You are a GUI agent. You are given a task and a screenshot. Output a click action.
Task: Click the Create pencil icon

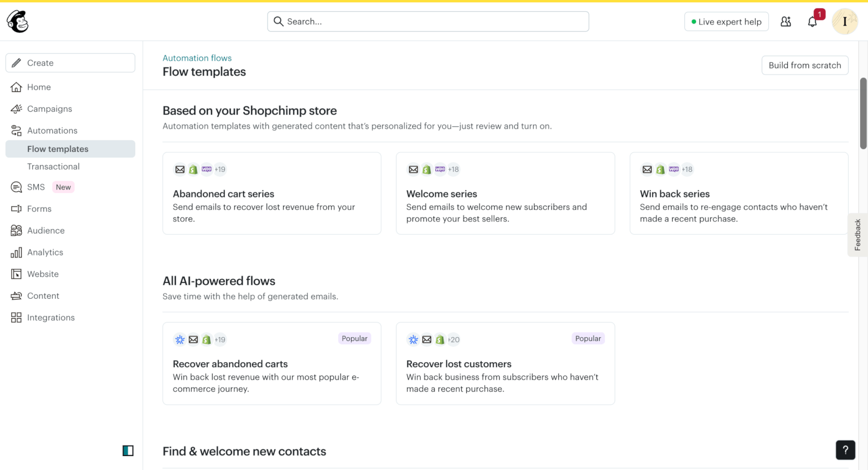[x=16, y=63]
